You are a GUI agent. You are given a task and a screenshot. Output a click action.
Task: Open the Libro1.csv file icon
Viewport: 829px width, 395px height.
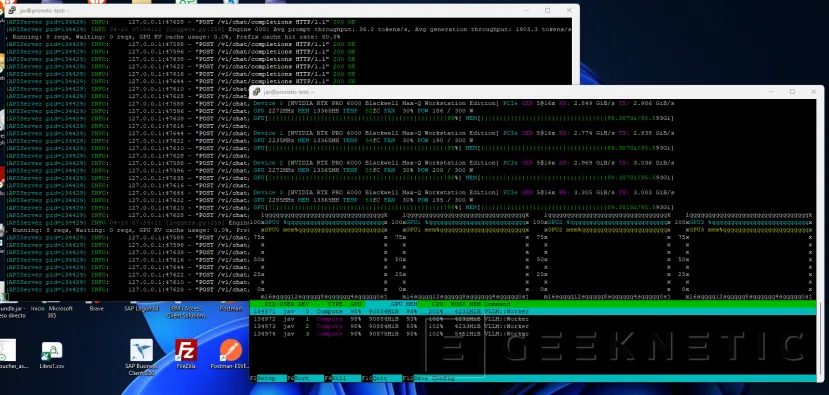(51, 355)
